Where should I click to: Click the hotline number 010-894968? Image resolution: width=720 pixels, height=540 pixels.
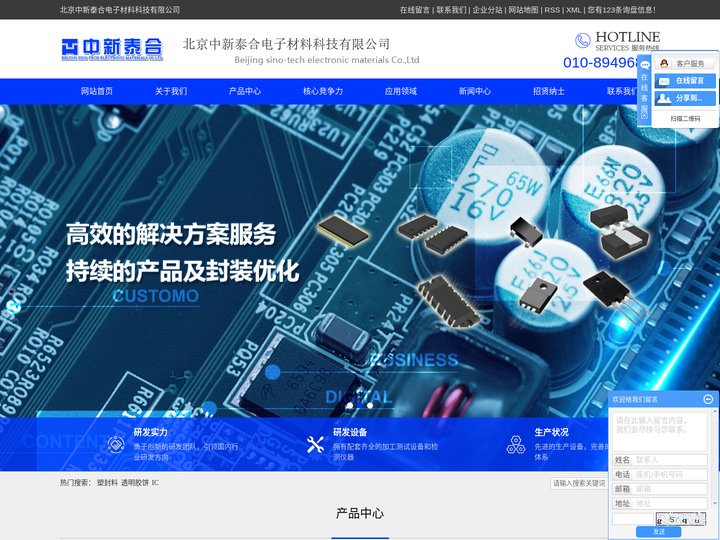pos(602,62)
